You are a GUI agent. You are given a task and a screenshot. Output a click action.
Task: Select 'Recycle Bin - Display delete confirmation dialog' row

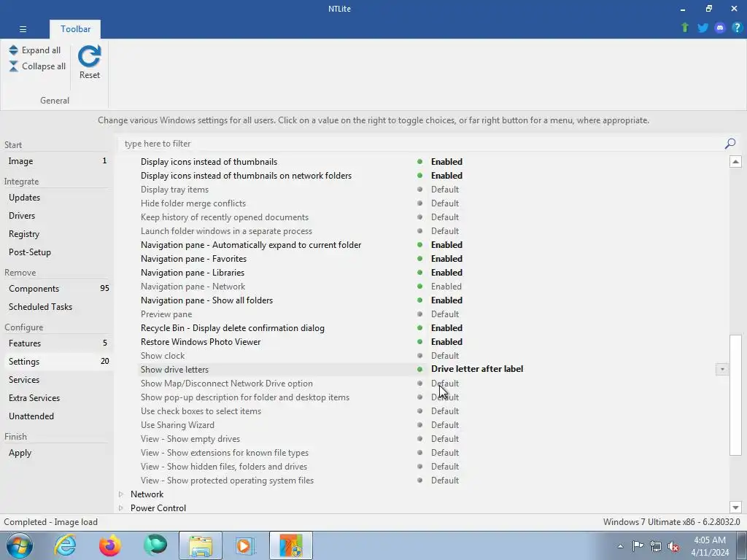coord(433,328)
